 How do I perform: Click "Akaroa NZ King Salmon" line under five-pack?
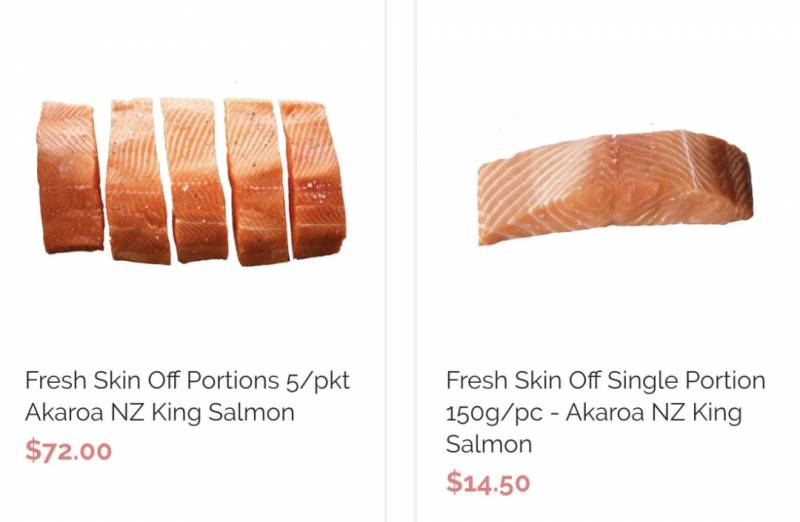click(x=160, y=413)
